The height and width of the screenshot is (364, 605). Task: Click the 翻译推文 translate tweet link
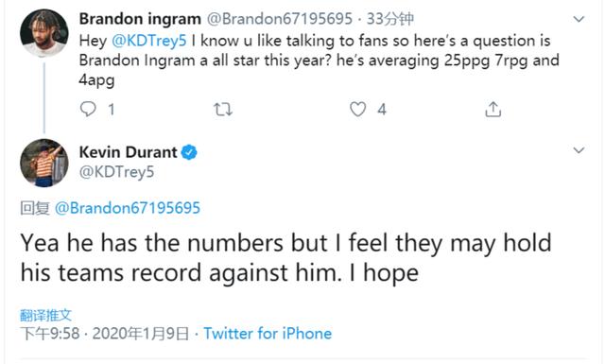(45, 316)
